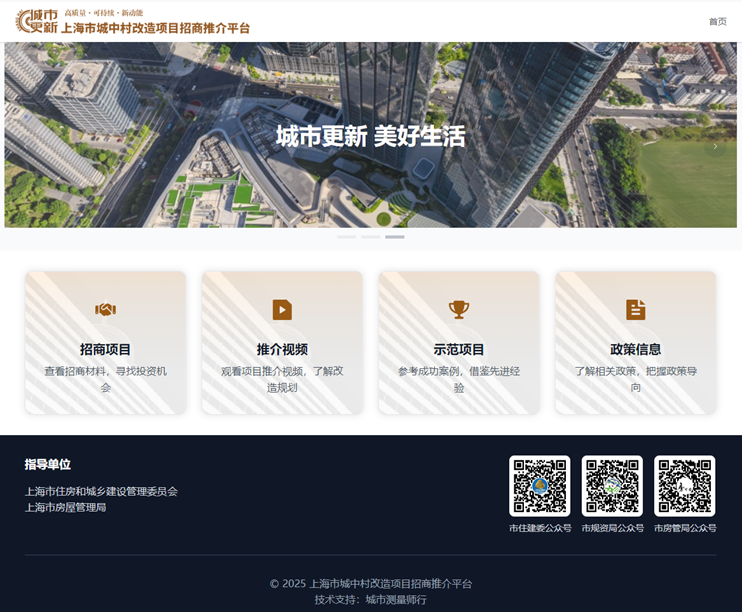Advance carousel with the right arrow
This screenshot has height=612, width=742.
pos(715,146)
